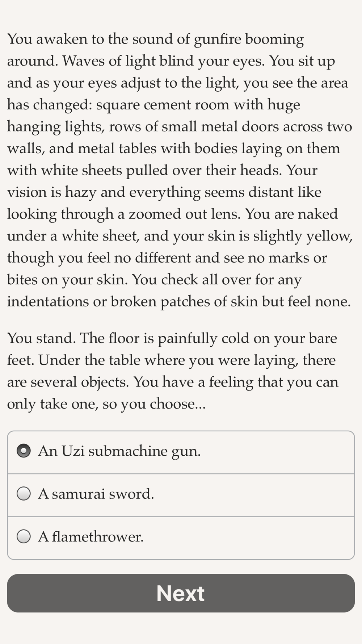Choose the samurai sword radio button
Viewport: 362px width, 644px height.
24,494
